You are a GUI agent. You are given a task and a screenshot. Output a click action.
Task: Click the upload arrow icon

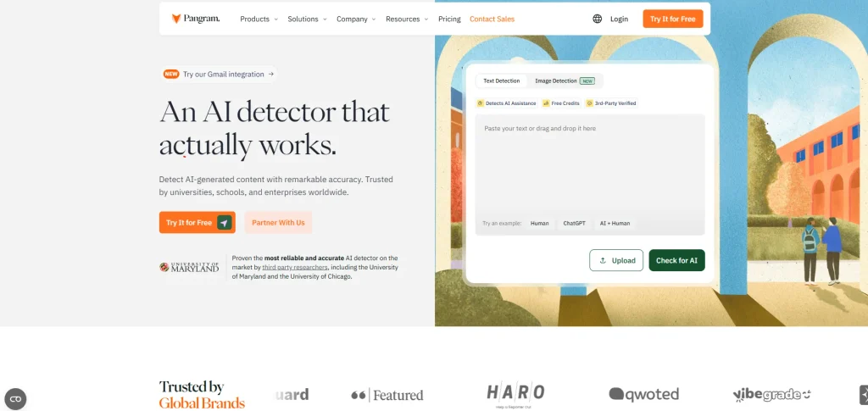pos(603,260)
